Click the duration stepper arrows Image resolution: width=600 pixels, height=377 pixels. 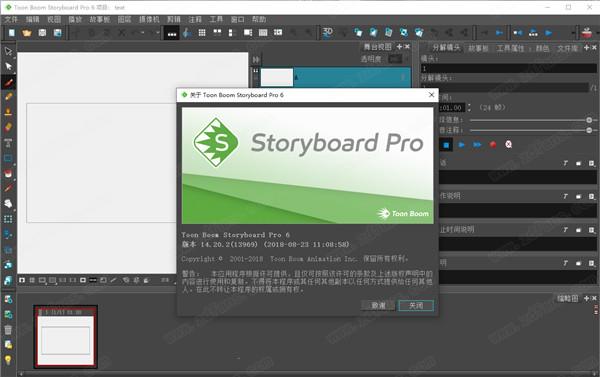tap(469, 108)
